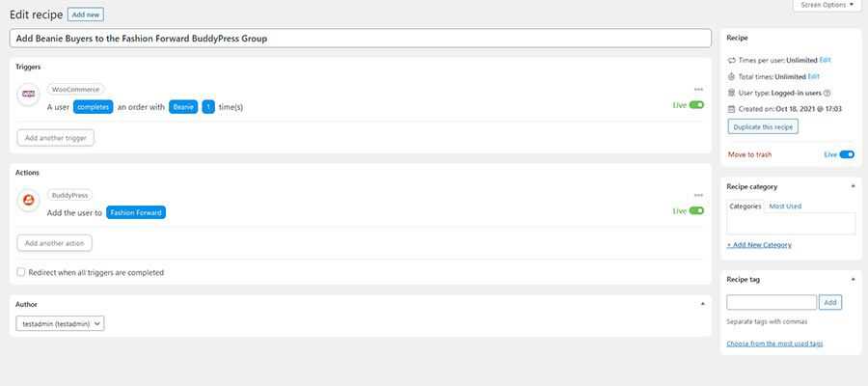
Task: Click the Recipe tag input field
Action: [772, 302]
